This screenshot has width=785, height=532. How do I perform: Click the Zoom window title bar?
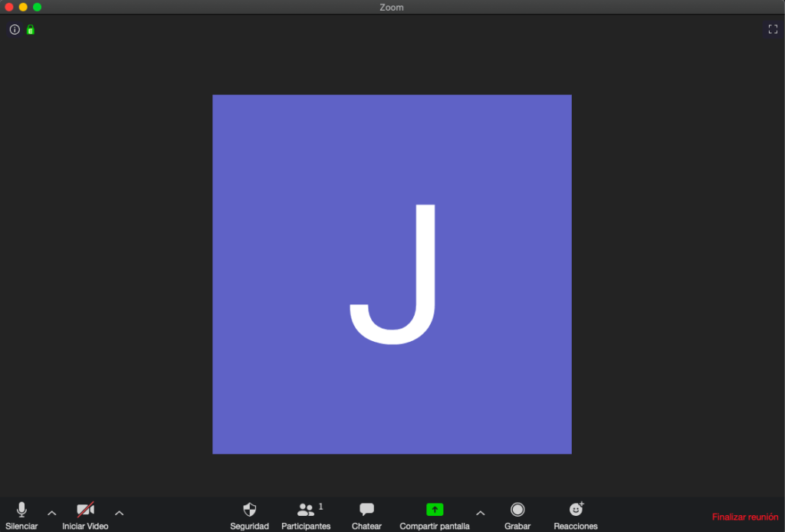pos(392,7)
